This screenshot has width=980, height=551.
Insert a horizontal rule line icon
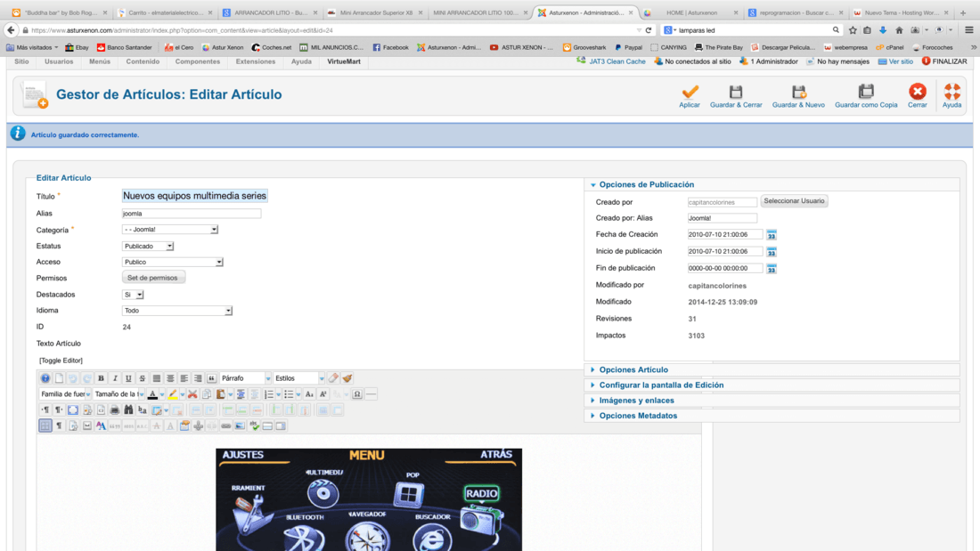point(372,394)
